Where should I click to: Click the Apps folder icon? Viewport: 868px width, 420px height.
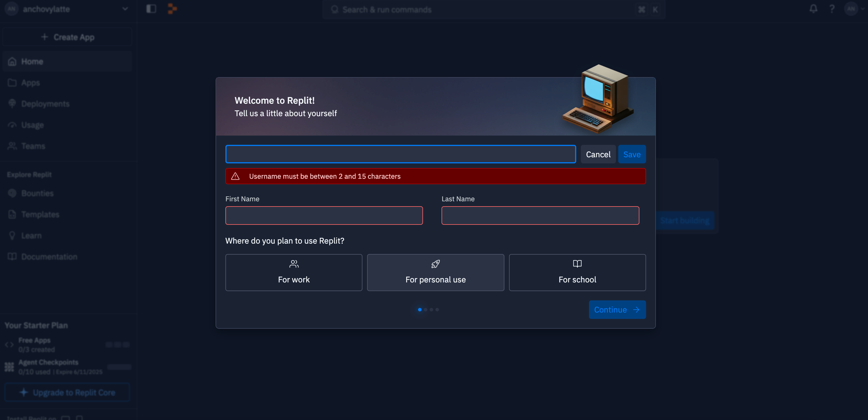pos(12,83)
